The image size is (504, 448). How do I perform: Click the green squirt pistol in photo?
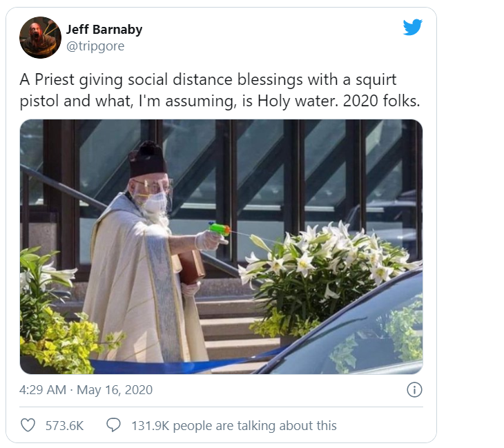220,229
